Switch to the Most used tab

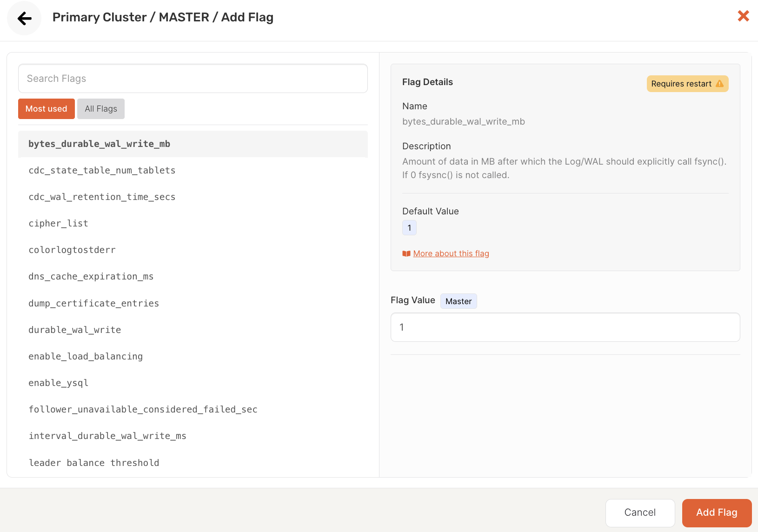pos(47,109)
